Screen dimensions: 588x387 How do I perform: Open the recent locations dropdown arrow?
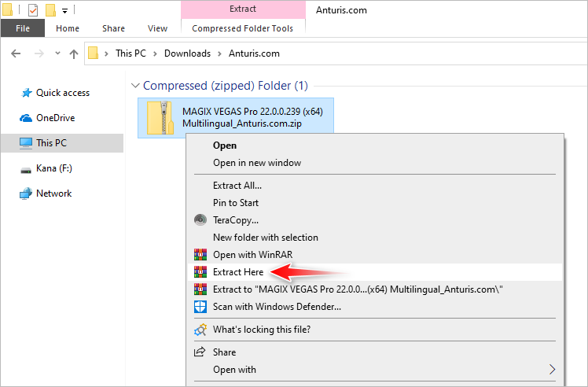[55, 54]
